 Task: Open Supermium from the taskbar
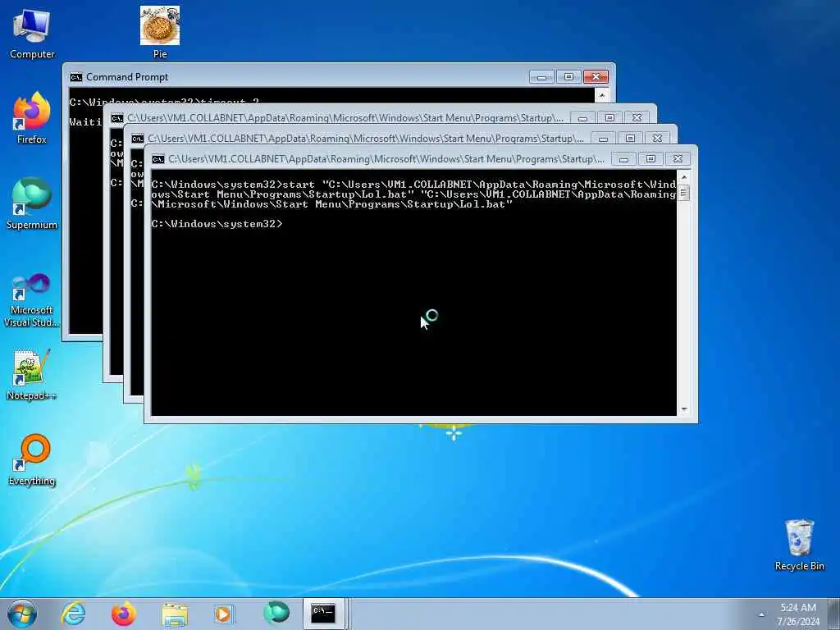pyautogui.click(x=276, y=614)
